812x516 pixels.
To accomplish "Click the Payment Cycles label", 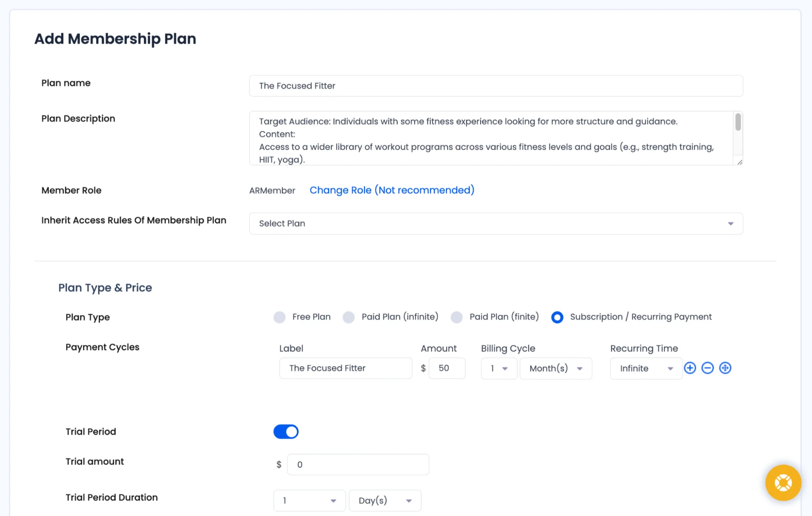I will tap(102, 347).
